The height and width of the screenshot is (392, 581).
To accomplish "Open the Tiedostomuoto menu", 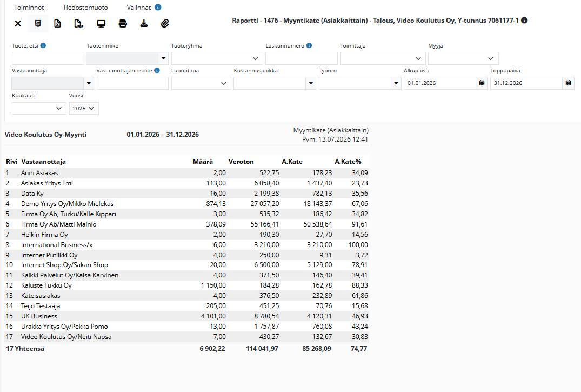I will click(85, 8).
